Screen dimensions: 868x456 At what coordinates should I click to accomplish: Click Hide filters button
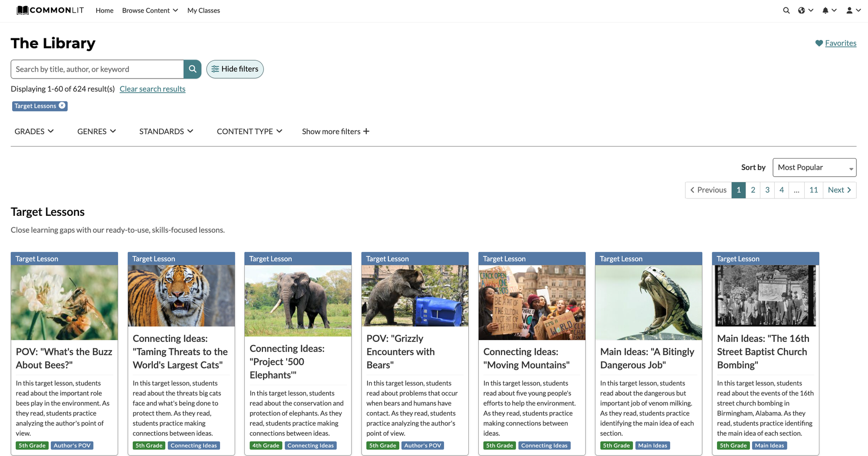[235, 69]
